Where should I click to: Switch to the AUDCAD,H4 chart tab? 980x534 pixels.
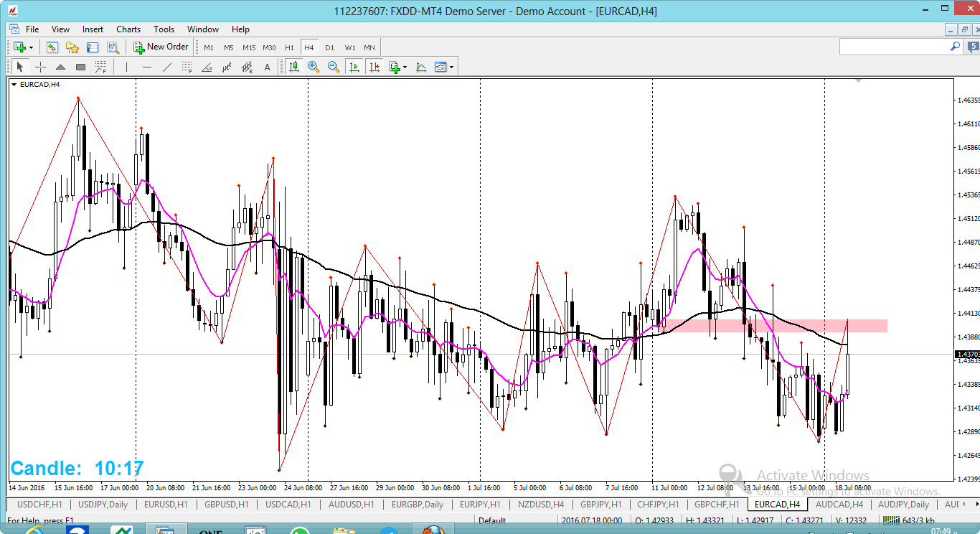pos(839,505)
